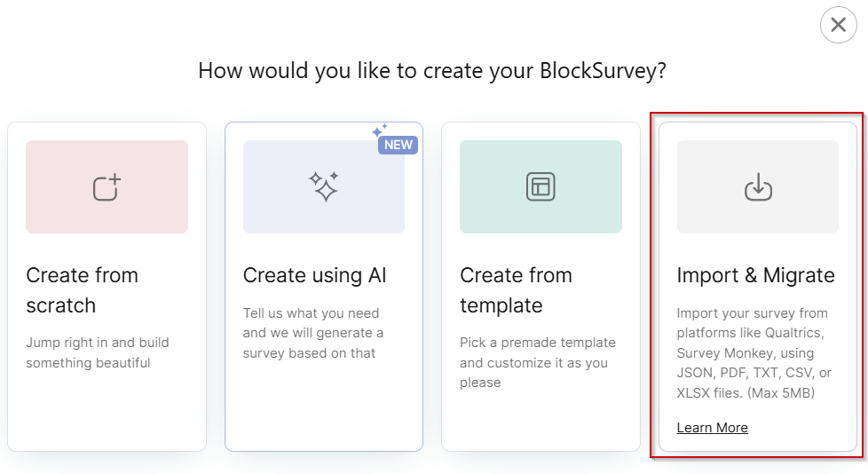The width and height of the screenshot is (868, 474).
Task: Click the sparkle AI icon
Action: coord(324,186)
